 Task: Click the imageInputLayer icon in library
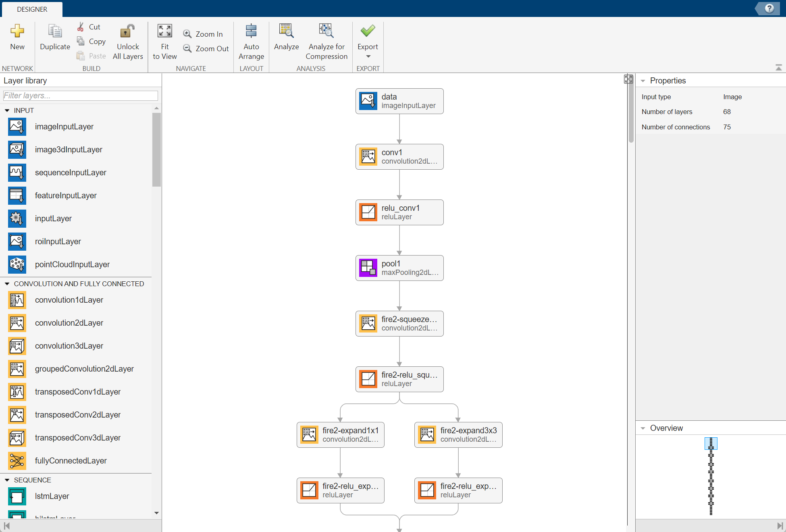coord(16,127)
